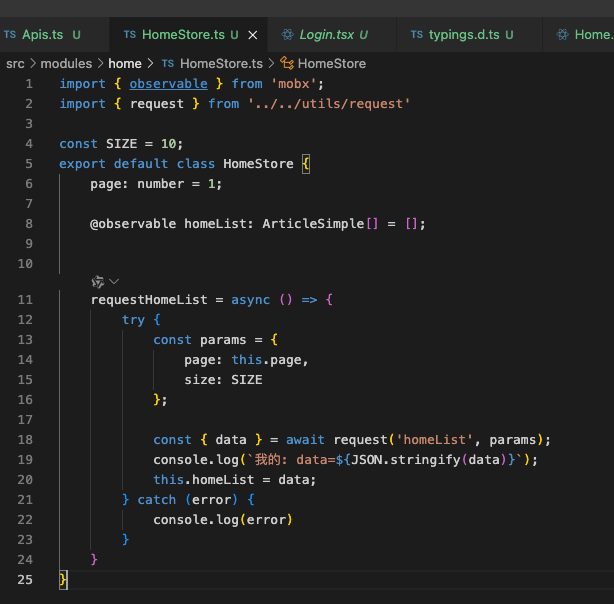
Task: Click closing brace on line 25
Action: (63, 580)
